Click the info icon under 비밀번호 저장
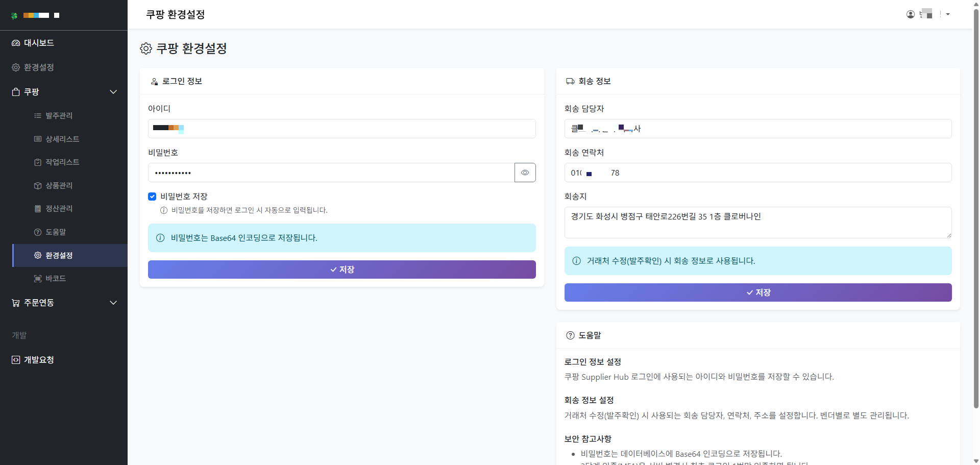 pyautogui.click(x=164, y=210)
